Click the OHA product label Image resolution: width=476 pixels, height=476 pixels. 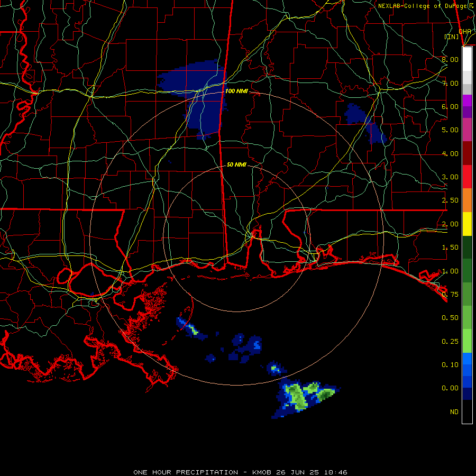tap(465, 31)
